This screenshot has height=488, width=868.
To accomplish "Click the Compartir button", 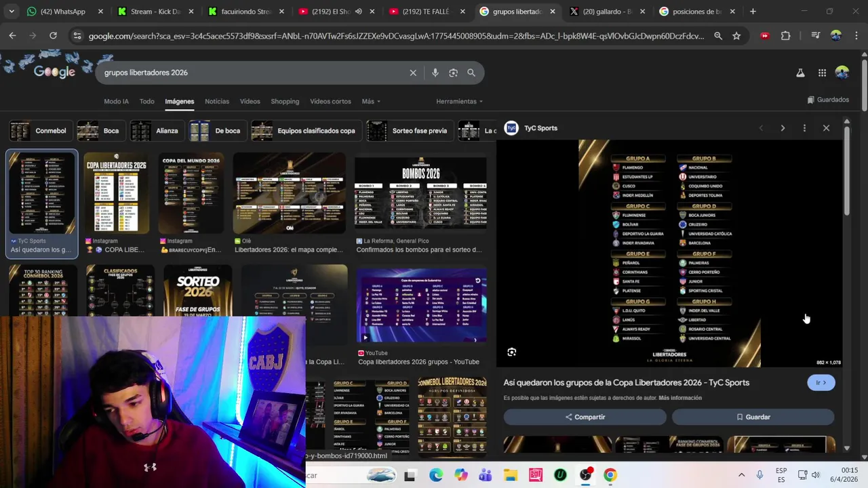I will 585,417.
